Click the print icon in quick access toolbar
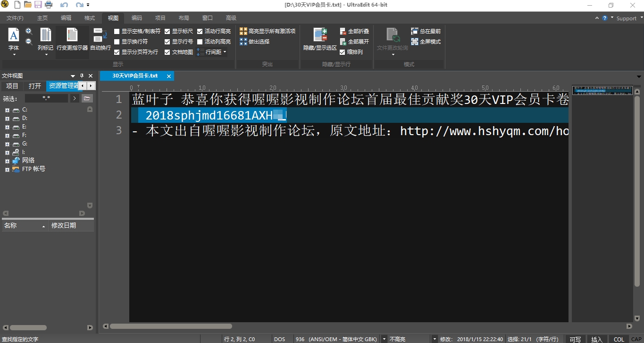This screenshot has width=644, height=343. pyautogui.click(x=49, y=5)
